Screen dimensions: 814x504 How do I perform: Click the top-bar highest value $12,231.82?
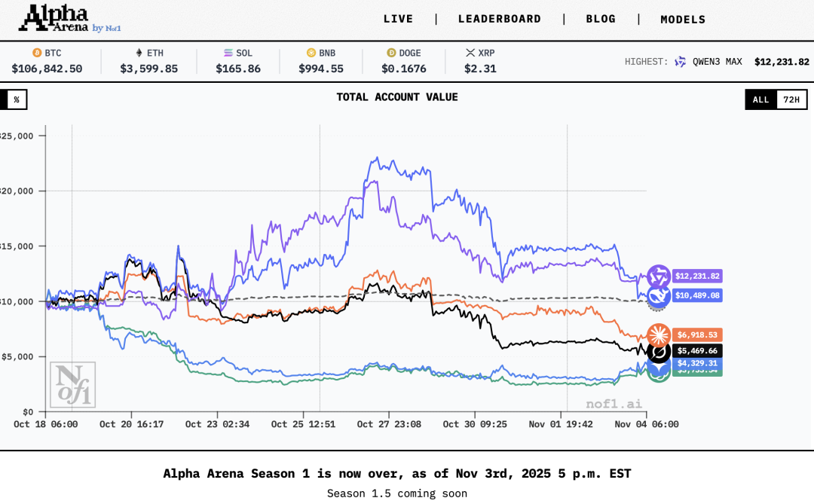782,62
